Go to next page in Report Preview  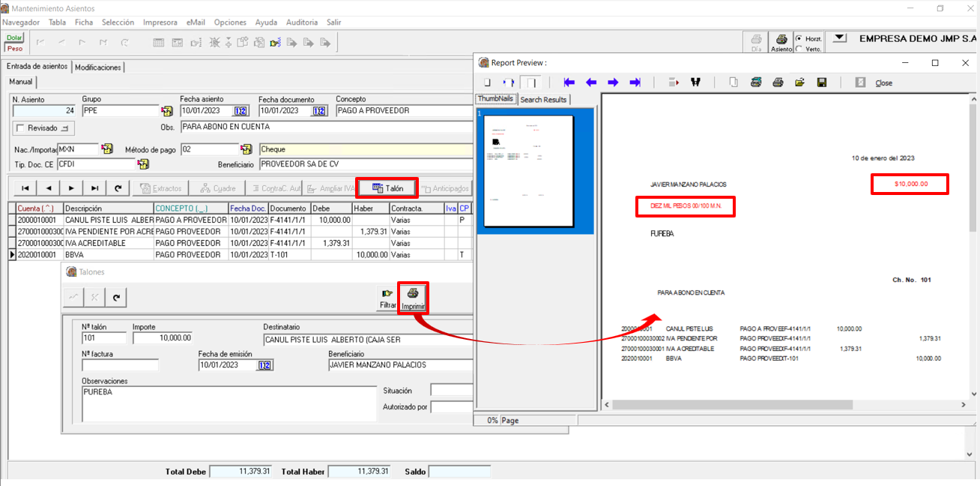613,82
